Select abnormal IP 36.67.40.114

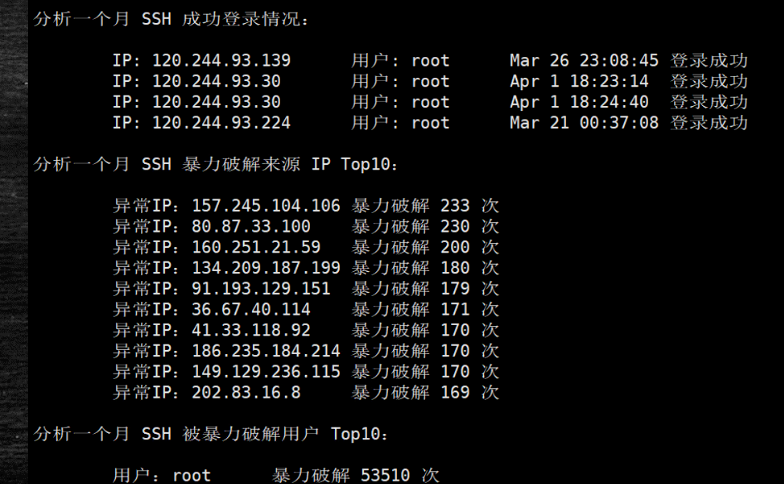251,310
